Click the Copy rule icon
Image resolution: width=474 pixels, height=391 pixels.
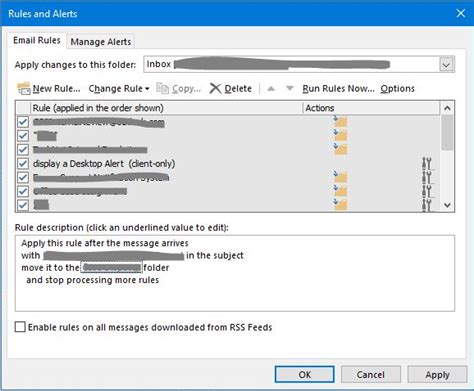coord(163,89)
